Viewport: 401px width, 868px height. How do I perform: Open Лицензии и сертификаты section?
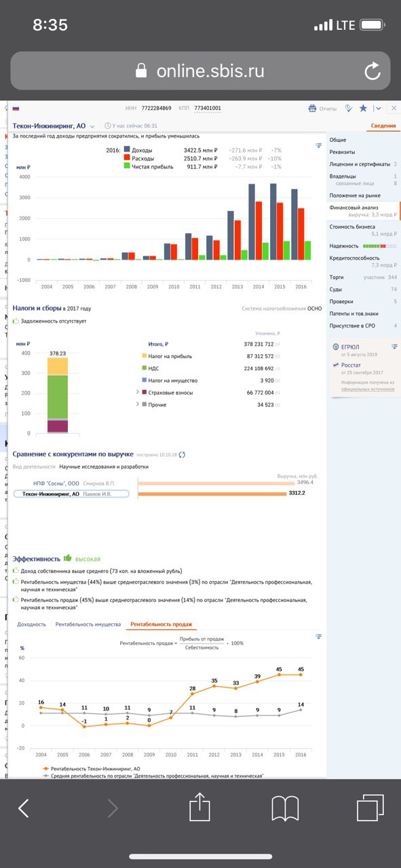click(360, 164)
